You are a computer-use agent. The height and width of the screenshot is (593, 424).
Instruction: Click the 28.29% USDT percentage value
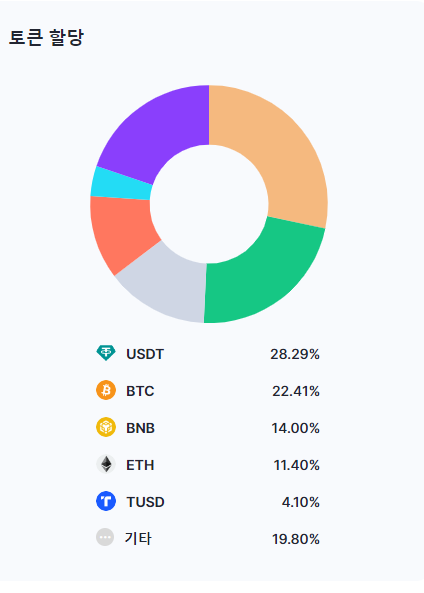point(295,354)
